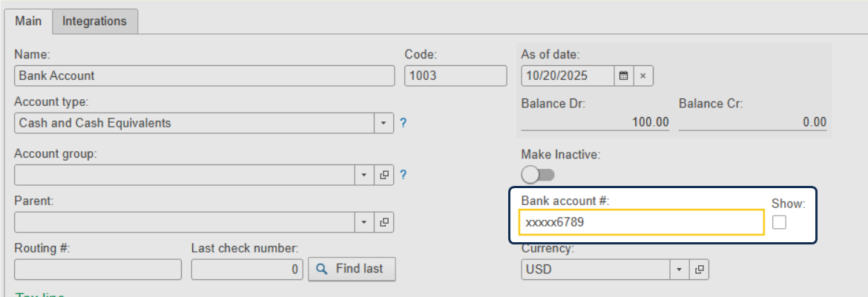Select the Main tab
The height and width of the screenshot is (297, 868).
[x=28, y=21]
